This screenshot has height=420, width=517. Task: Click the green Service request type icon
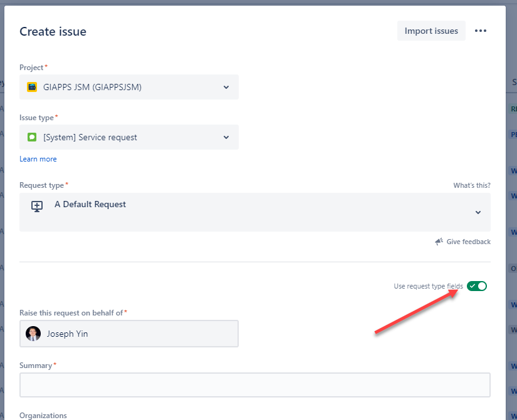pos(32,137)
